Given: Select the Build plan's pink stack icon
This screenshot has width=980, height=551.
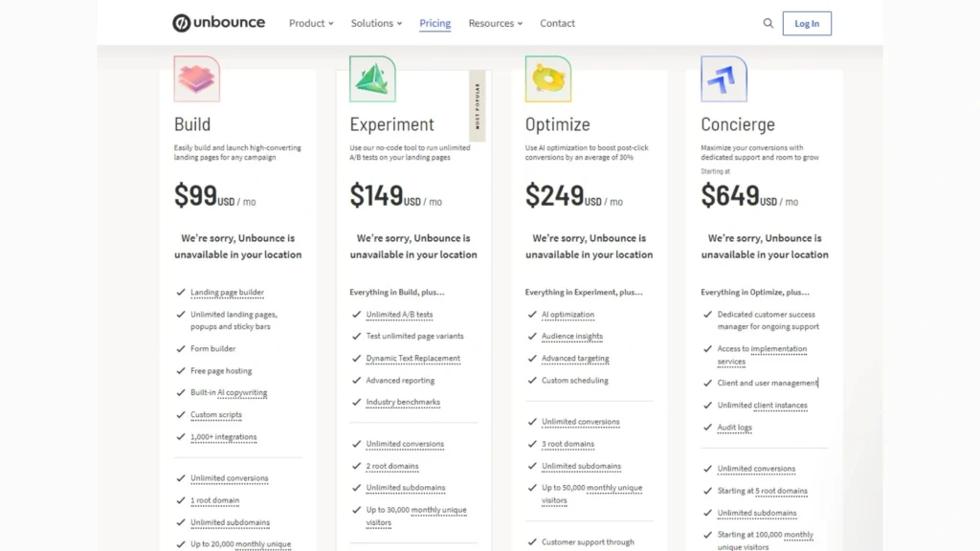Looking at the screenshot, I should tap(195, 78).
